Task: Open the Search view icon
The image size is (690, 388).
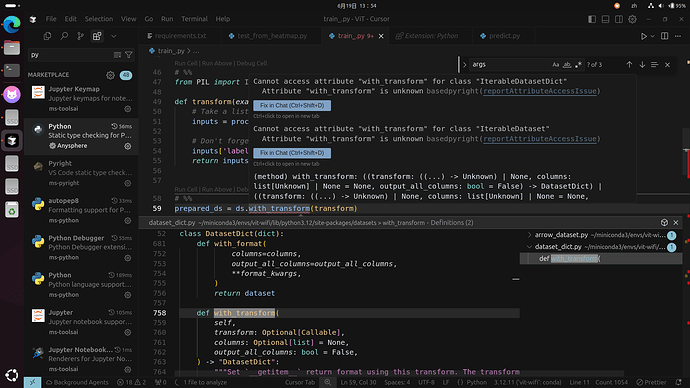Action: tap(64, 36)
